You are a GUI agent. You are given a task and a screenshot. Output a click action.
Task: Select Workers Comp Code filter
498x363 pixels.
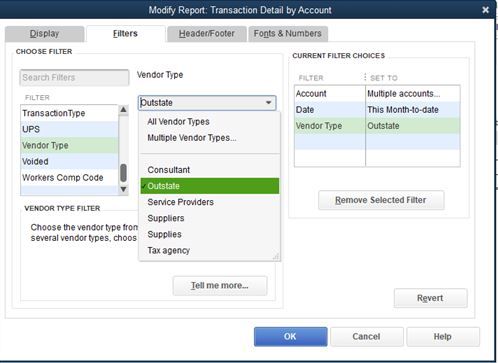[69, 178]
